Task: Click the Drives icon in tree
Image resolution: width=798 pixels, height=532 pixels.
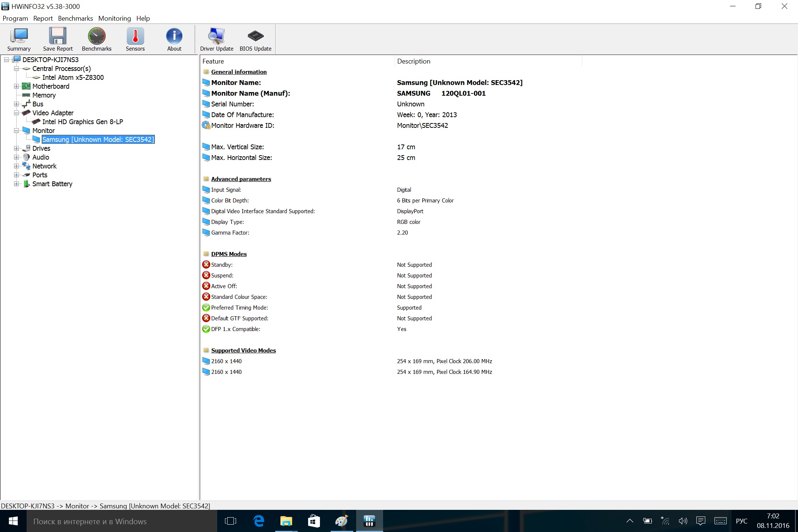Action: coord(26,148)
